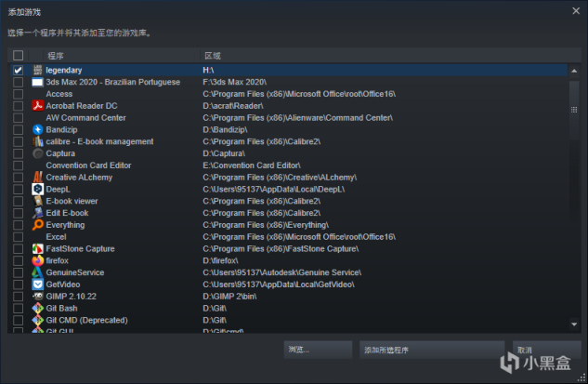
Task: Click the firefox icon
Action: click(x=37, y=260)
